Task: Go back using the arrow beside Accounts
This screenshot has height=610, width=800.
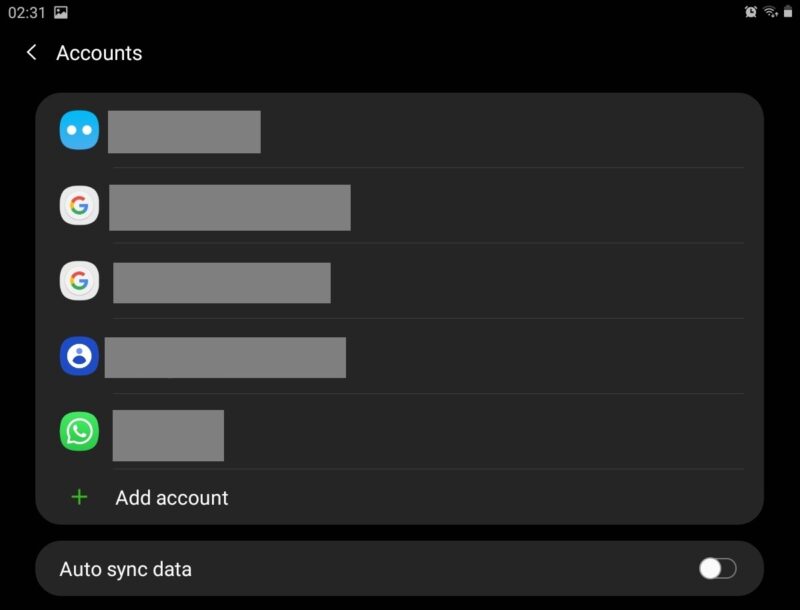Action: (x=31, y=52)
